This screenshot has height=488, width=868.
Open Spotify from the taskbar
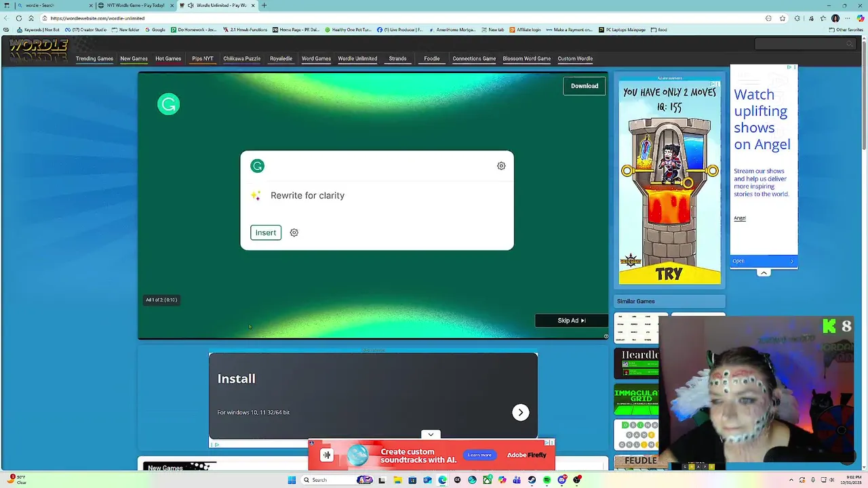click(x=547, y=480)
